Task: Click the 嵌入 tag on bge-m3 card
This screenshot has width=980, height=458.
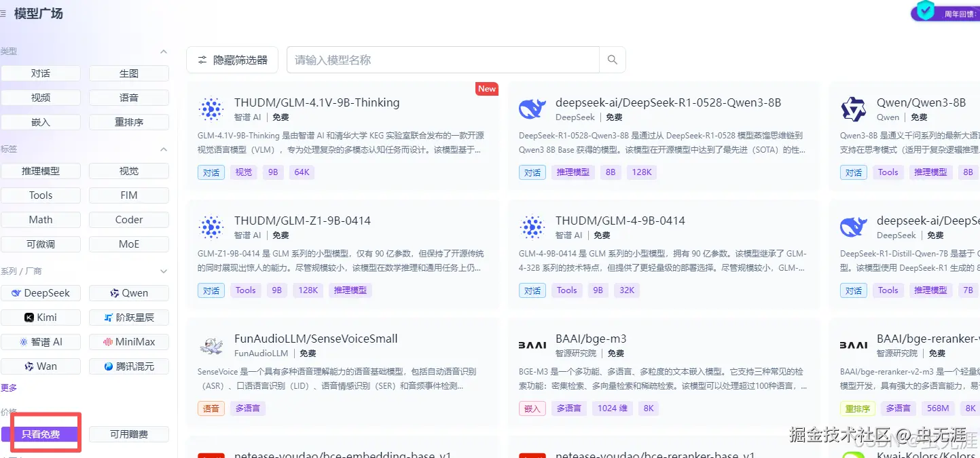Action: (532, 408)
